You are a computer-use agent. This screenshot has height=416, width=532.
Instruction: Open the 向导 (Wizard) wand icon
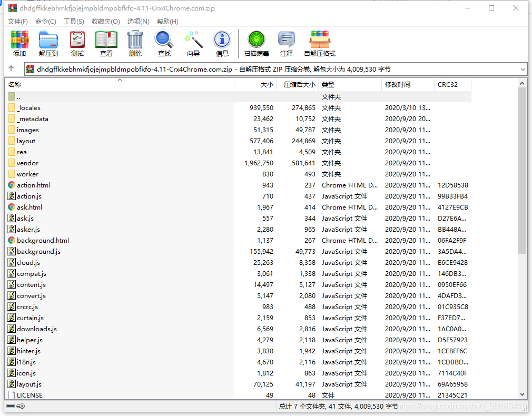[x=193, y=43]
